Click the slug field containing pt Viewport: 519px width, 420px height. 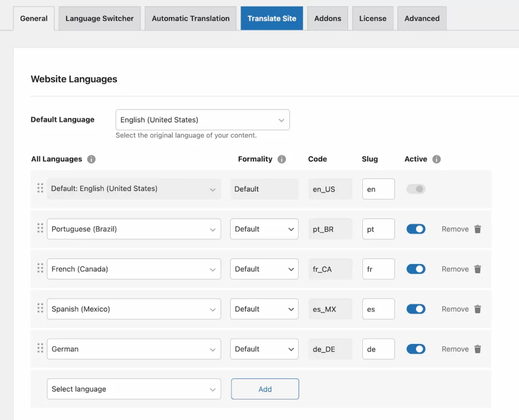[378, 229]
